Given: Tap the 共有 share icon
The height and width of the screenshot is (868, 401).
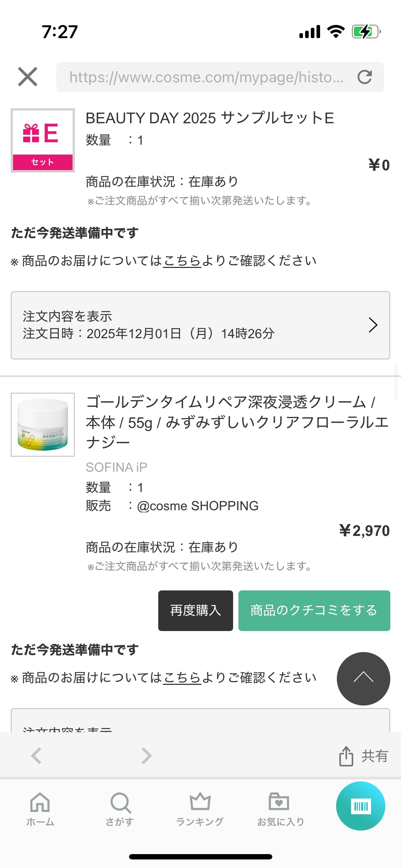Looking at the screenshot, I should click(x=363, y=756).
